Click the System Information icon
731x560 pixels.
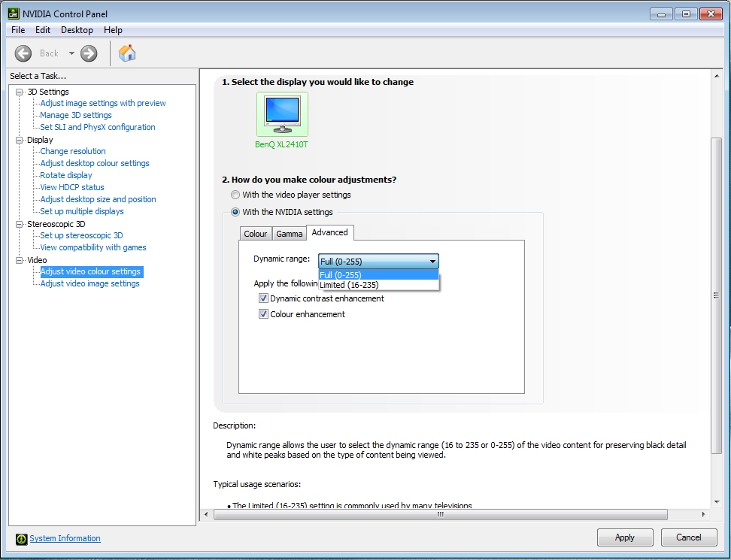[22, 539]
